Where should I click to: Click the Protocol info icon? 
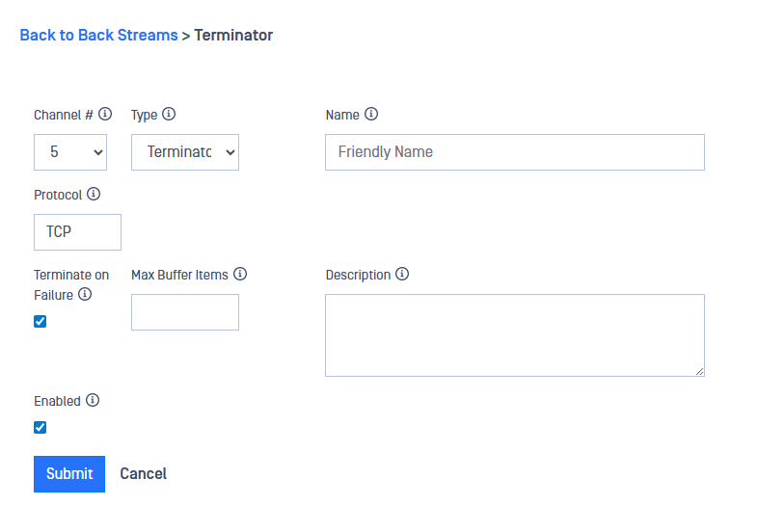click(94, 194)
